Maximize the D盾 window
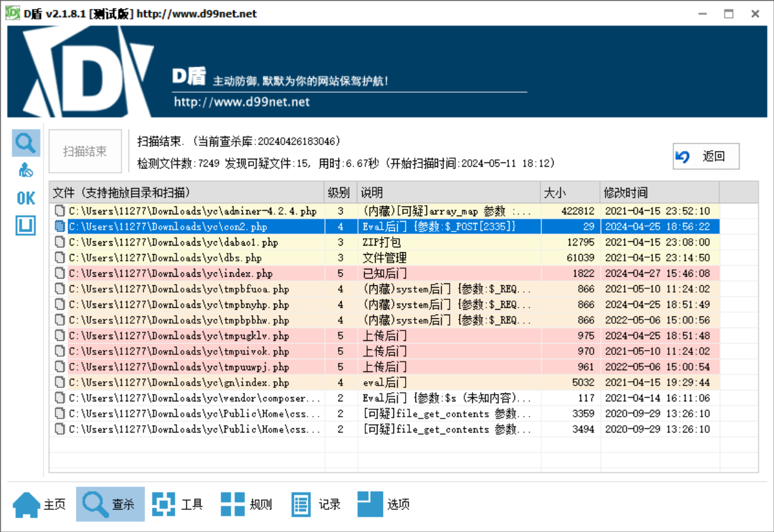774x532 pixels. coord(728,13)
